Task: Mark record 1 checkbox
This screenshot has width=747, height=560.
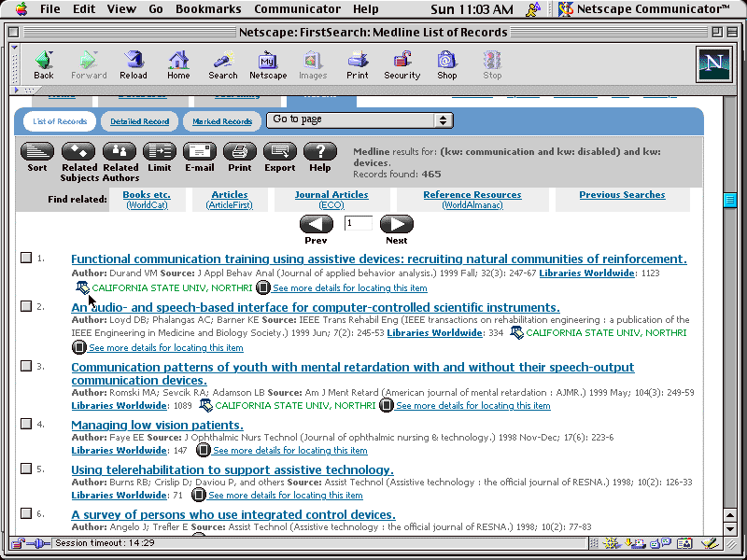Action: coord(26,258)
